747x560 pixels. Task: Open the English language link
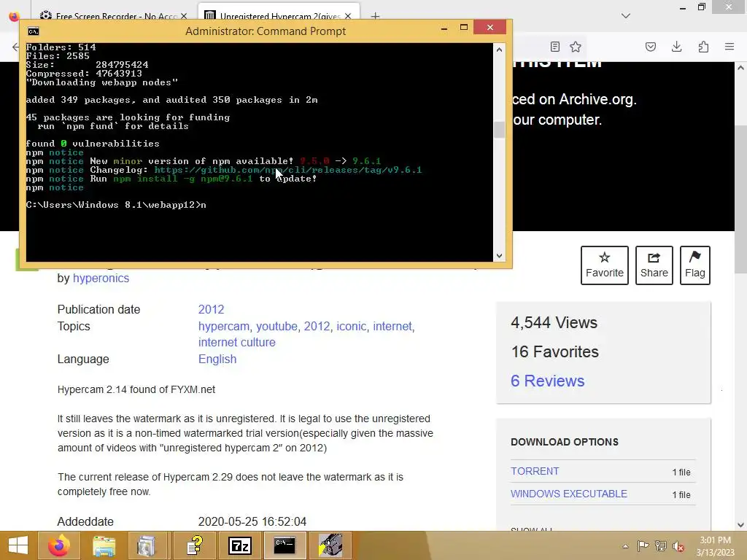(217, 359)
